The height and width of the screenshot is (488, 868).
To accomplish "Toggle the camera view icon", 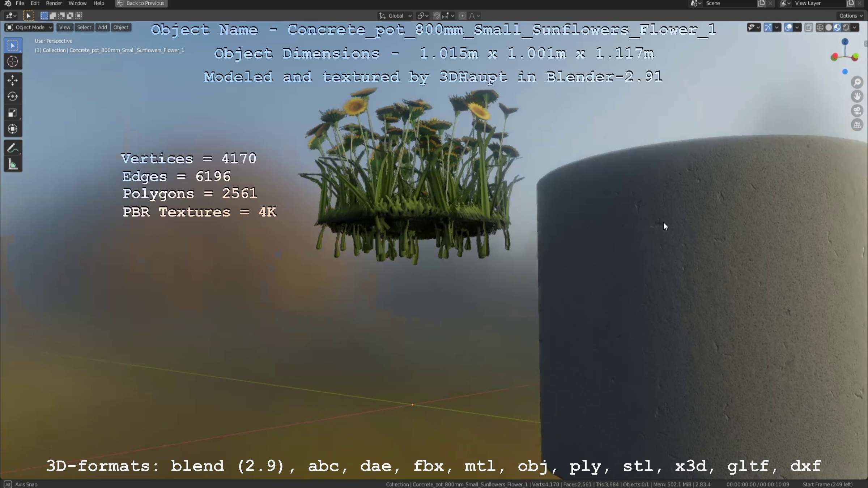I will pos(857,111).
